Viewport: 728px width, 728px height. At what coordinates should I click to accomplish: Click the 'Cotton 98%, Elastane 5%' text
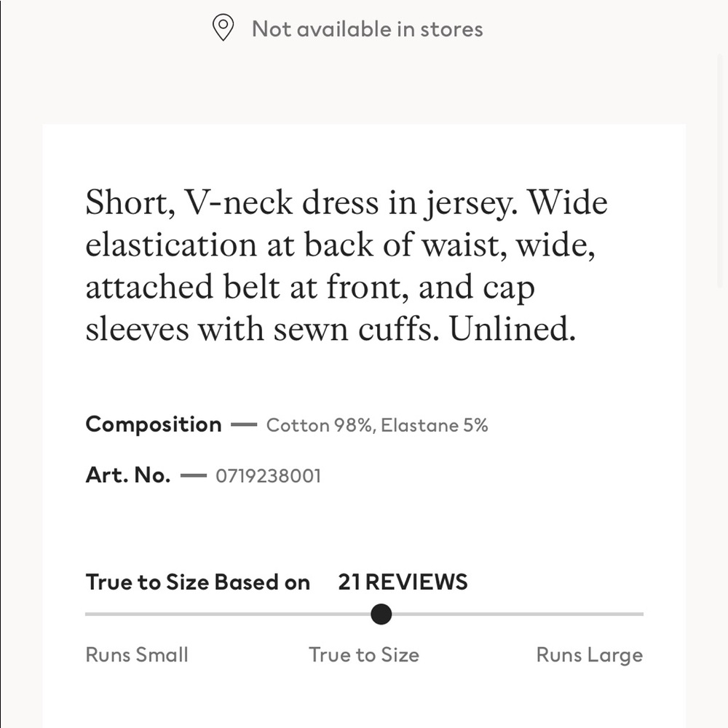point(377,425)
